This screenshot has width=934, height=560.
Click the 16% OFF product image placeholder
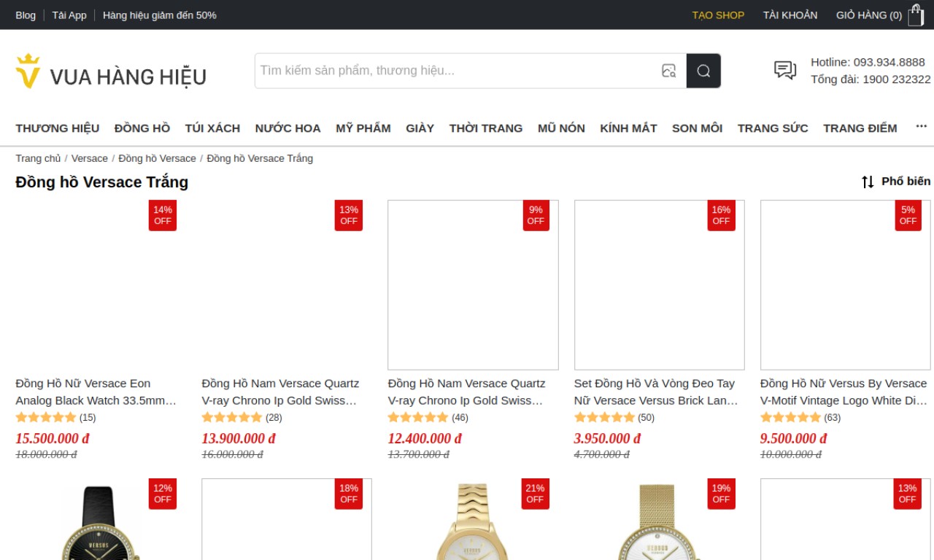(660, 285)
